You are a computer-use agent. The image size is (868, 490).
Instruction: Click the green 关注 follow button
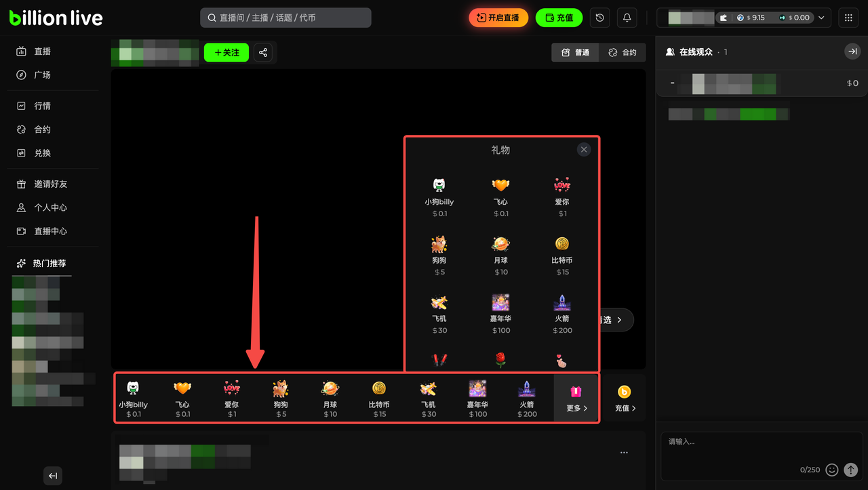226,53
